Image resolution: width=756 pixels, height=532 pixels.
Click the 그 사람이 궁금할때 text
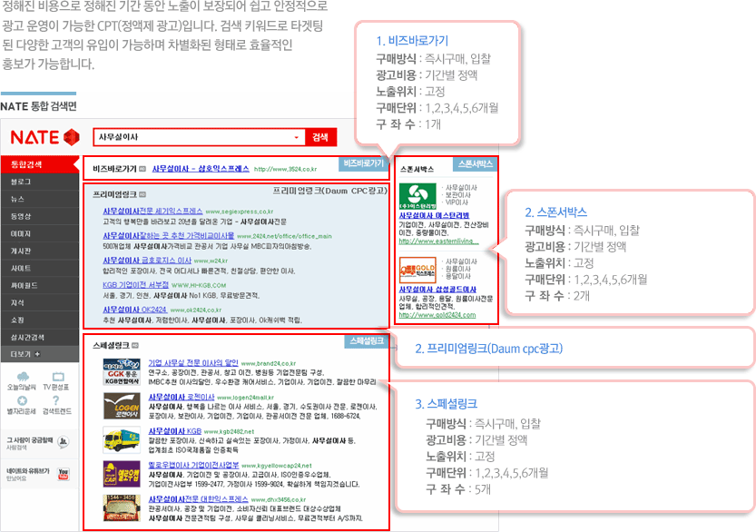[x=30, y=440]
